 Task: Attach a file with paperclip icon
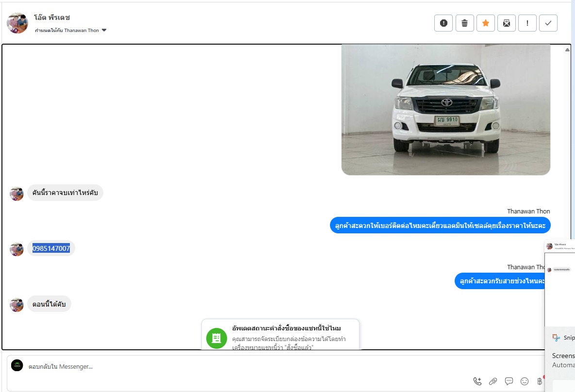pos(493,381)
